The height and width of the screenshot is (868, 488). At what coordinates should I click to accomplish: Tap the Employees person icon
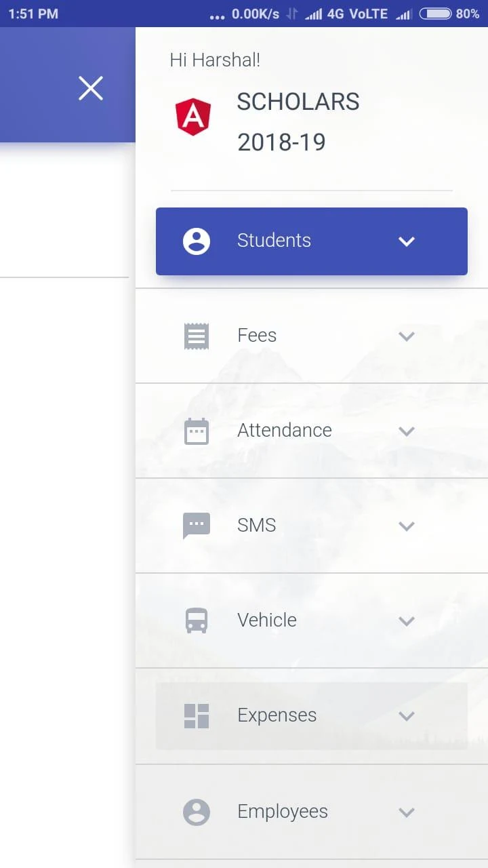[x=197, y=812]
